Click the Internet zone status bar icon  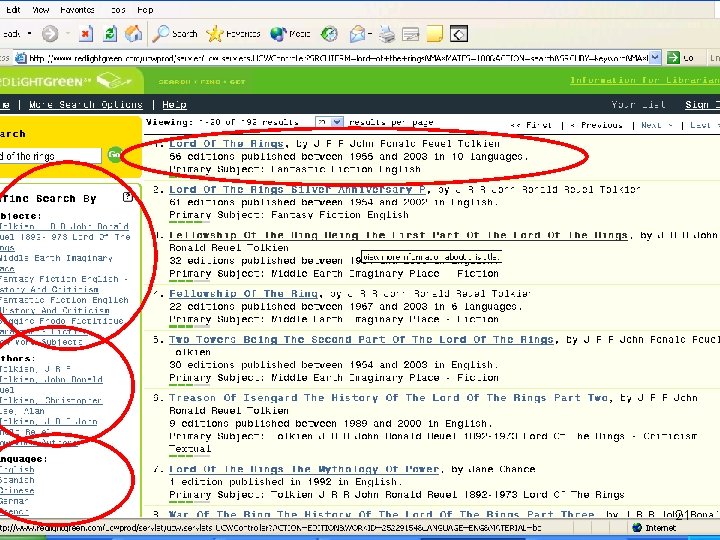pyautogui.click(x=637, y=528)
